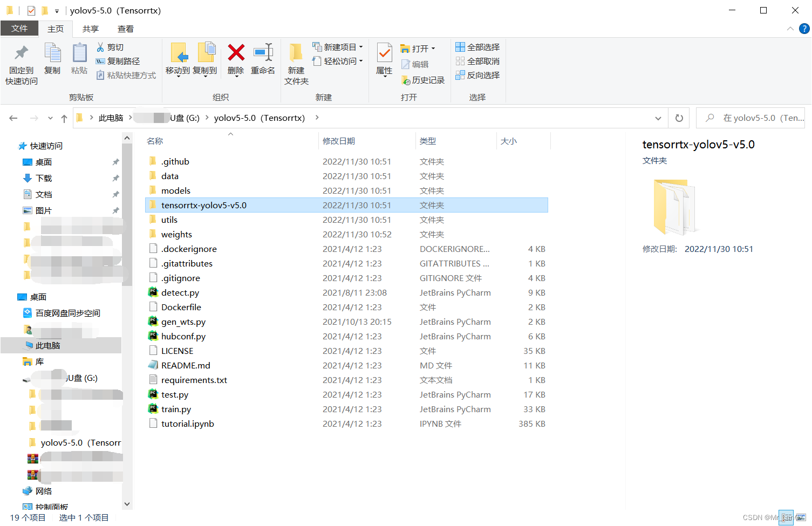812x526 pixels.
Task: Expand address bar history dropdown
Action: [658, 118]
